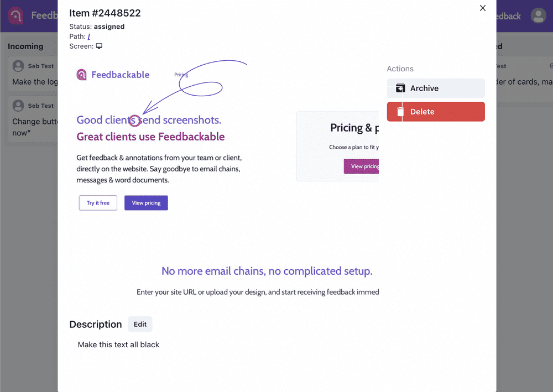Screen dimensions: 553x392
Task: Click the Feedbackable logo in the app header
Action: pyautogui.click(x=15, y=15)
